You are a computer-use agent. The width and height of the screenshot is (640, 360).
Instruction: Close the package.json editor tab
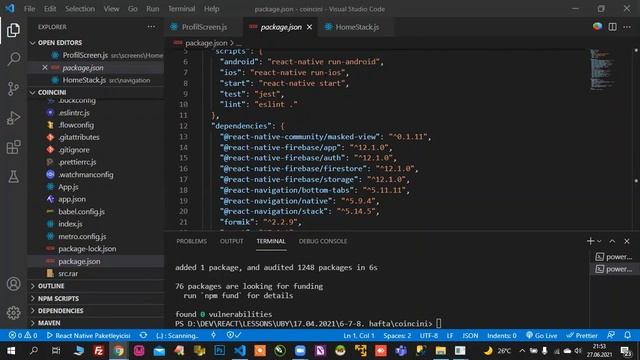309,27
